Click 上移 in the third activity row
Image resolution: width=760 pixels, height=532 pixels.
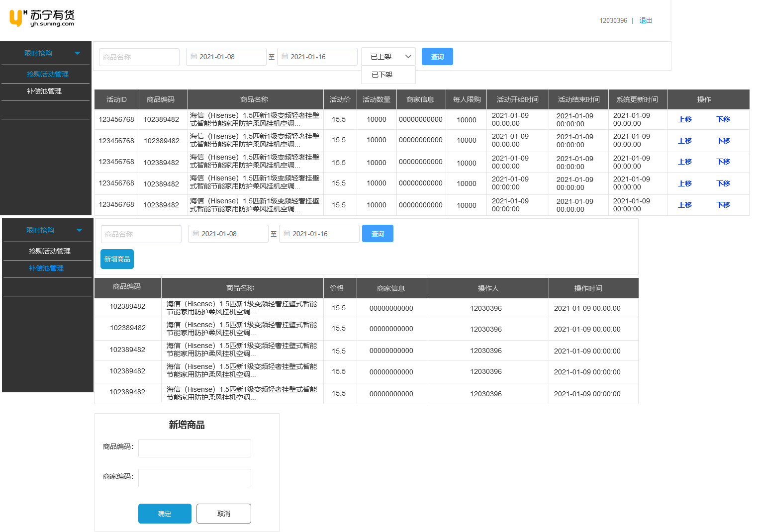(x=685, y=162)
